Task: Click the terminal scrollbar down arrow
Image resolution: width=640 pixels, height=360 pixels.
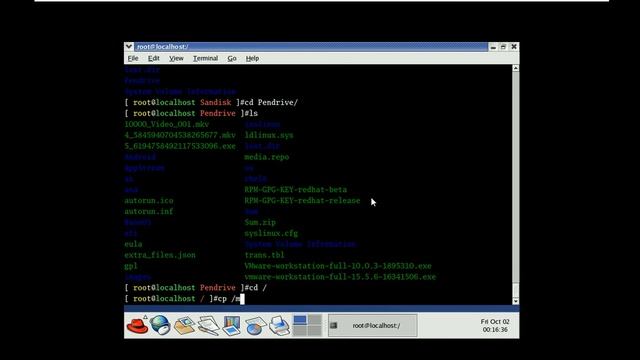Action: 516,301
